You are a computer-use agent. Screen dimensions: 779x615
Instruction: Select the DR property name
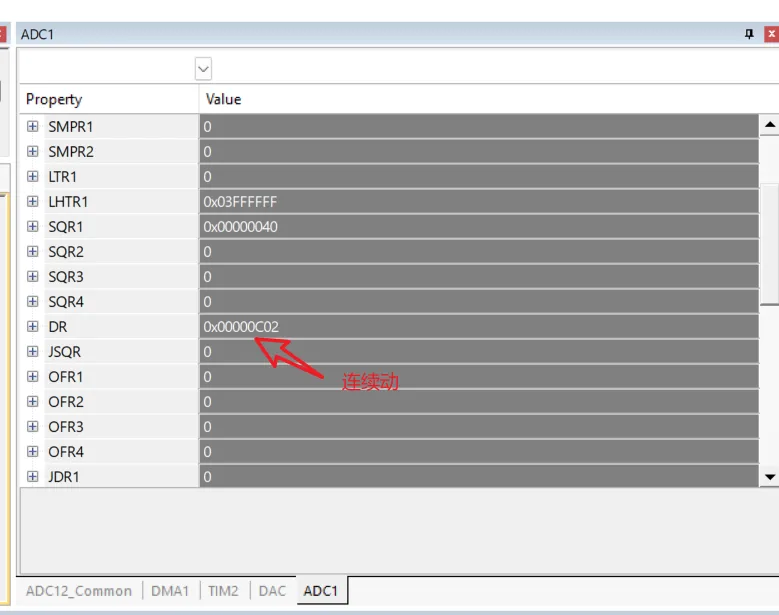[58, 326]
